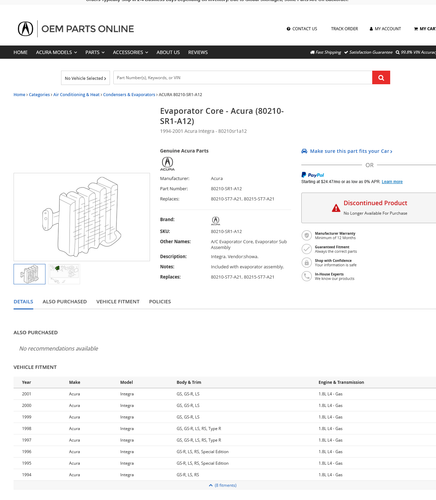Click the Guaranteed Fitment checkmark icon

(306, 249)
